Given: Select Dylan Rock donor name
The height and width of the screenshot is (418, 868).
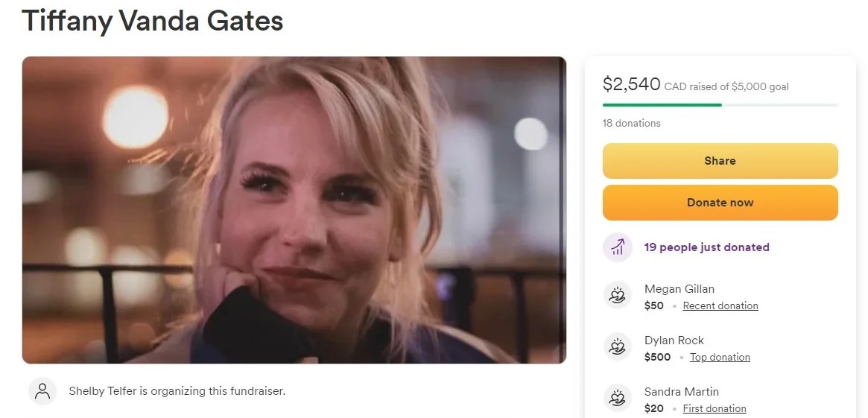Looking at the screenshot, I should (674, 341).
